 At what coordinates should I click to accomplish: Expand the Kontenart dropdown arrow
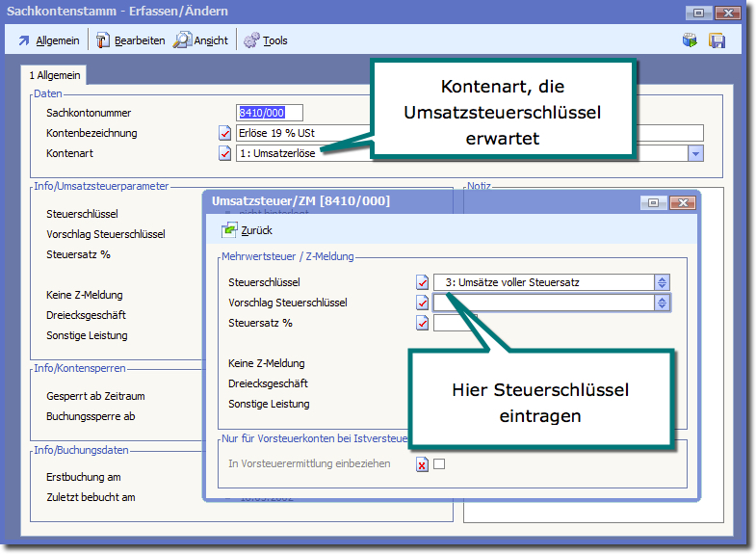[x=695, y=153]
